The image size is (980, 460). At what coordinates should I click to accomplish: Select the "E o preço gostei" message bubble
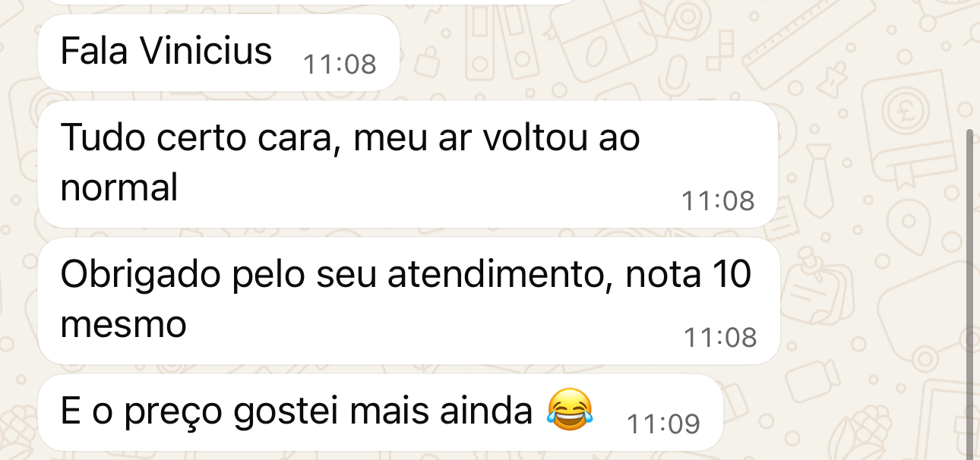pyautogui.click(x=380, y=412)
